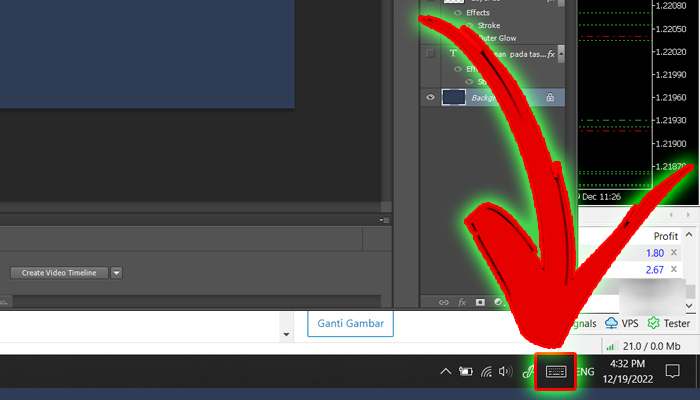Image resolution: width=700 pixels, height=400 pixels.
Task: Click the Create Video Timeline button
Action: coord(59,272)
